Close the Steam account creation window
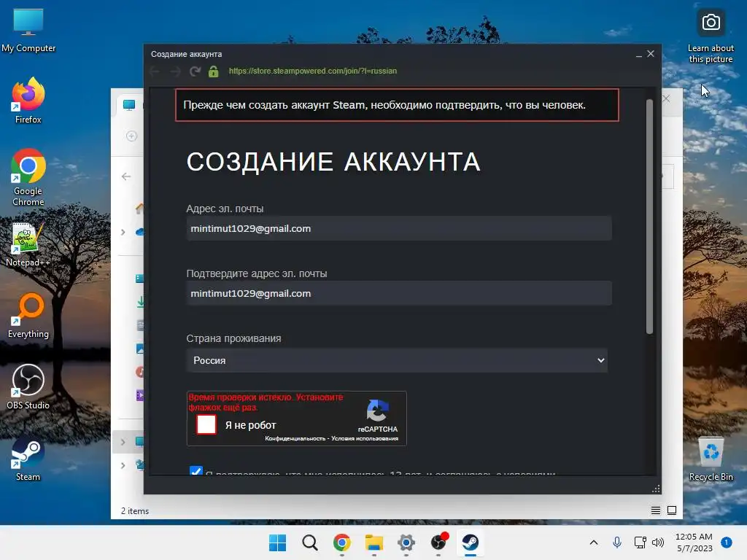Screen dimensions: 747x560 [x=650, y=54]
